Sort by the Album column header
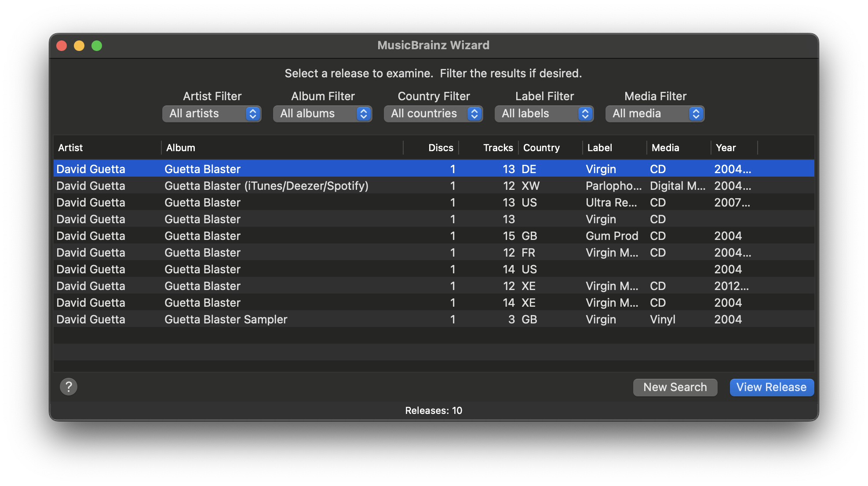This screenshot has width=868, height=486. coord(282,148)
